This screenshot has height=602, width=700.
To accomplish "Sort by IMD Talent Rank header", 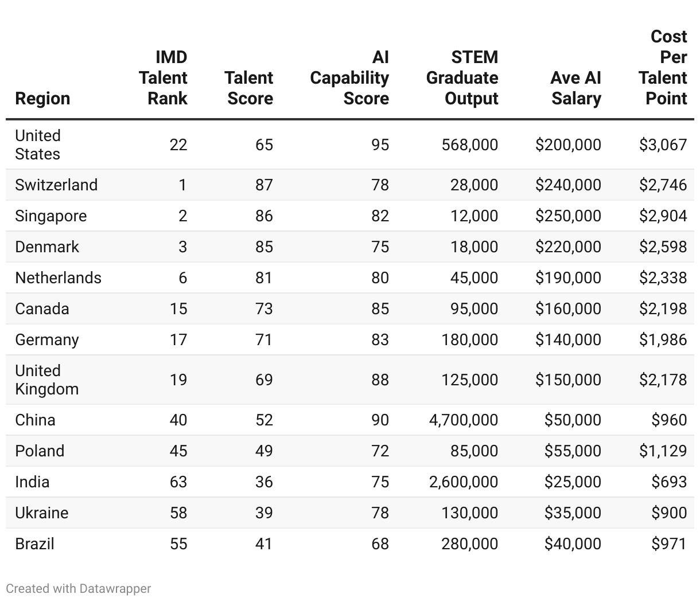I will point(164,78).
